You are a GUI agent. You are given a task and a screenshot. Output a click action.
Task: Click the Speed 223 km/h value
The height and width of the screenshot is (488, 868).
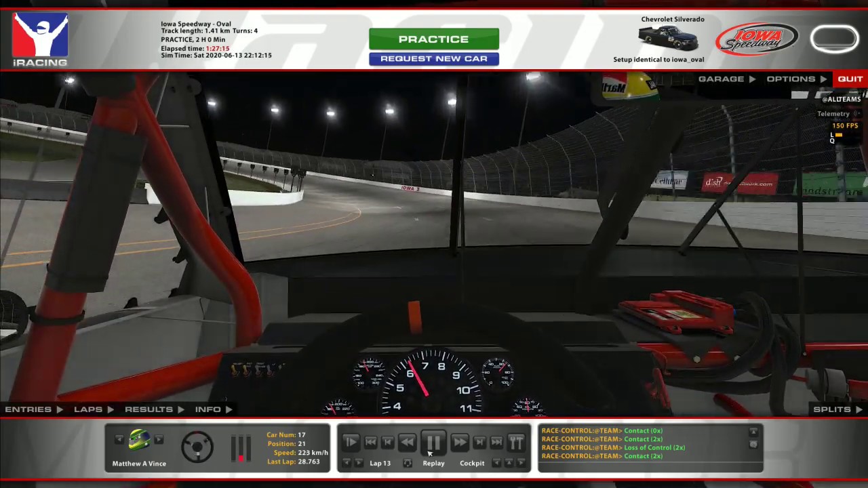click(313, 453)
